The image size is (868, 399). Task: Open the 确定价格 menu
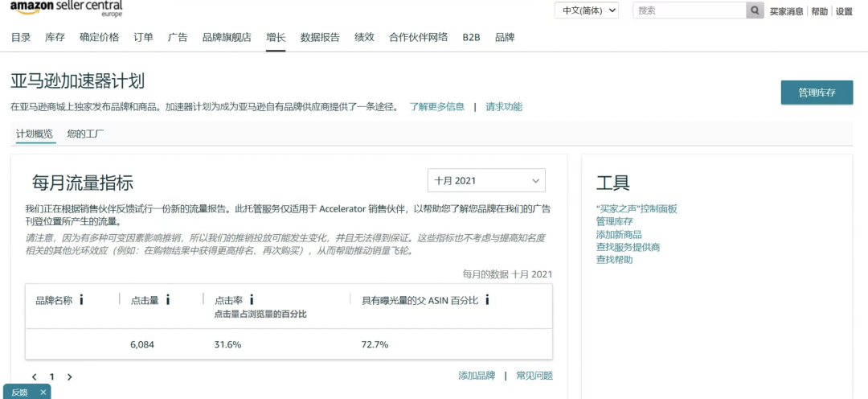click(x=99, y=38)
